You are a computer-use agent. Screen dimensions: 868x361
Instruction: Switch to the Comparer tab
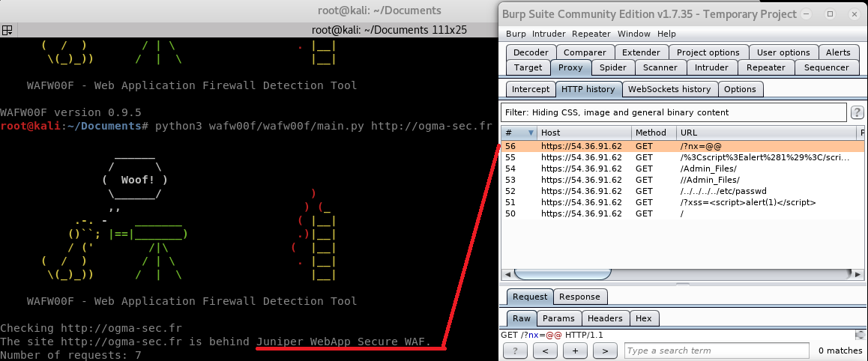point(585,52)
